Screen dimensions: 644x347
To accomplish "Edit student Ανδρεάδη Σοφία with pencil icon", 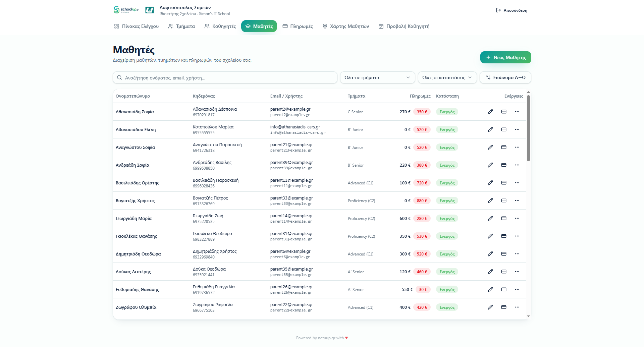I will tap(490, 165).
